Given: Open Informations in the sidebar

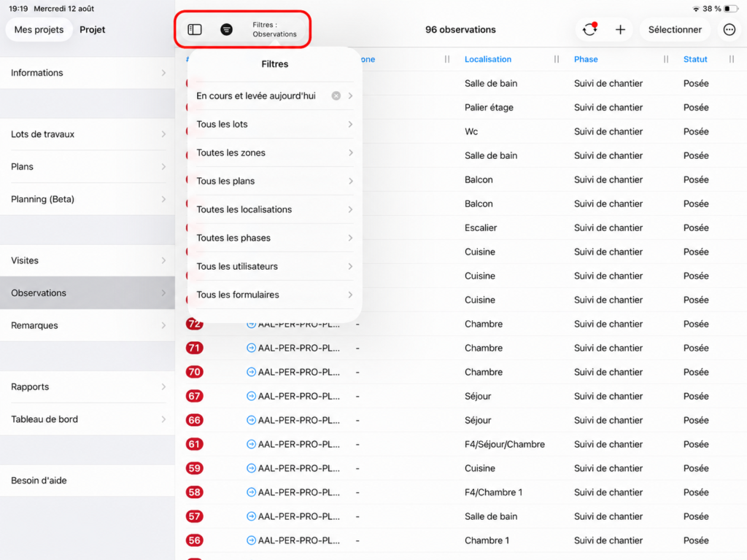Looking at the screenshot, I should [x=88, y=73].
